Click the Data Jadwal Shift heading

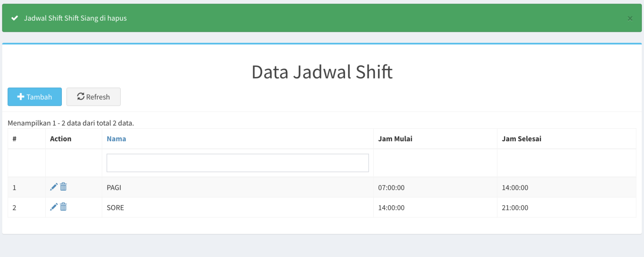pos(322,72)
